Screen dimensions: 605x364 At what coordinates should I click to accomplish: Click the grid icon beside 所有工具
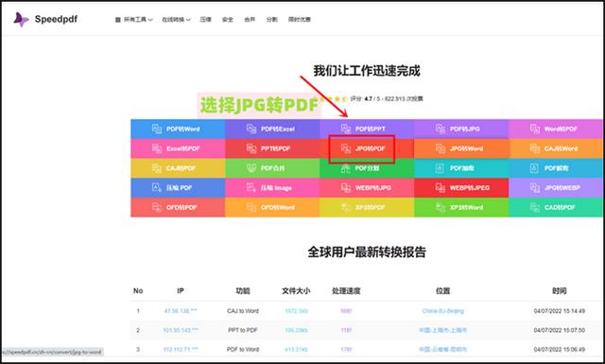(x=118, y=20)
